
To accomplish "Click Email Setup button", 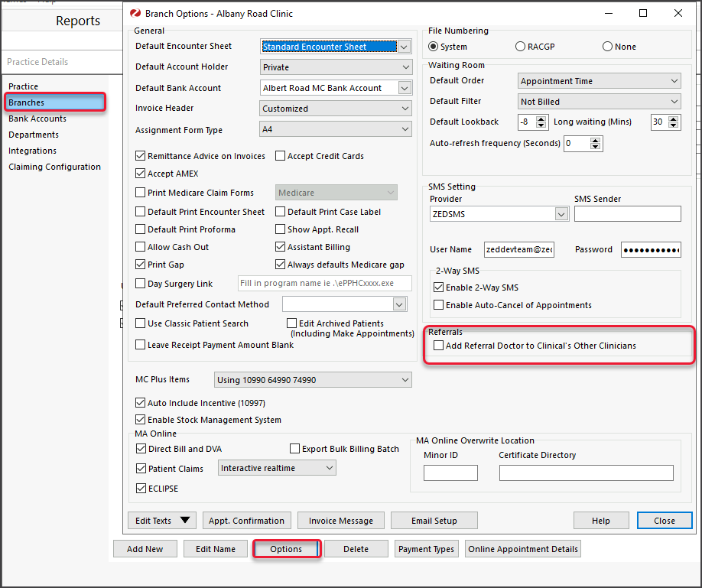I will coord(434,521).
